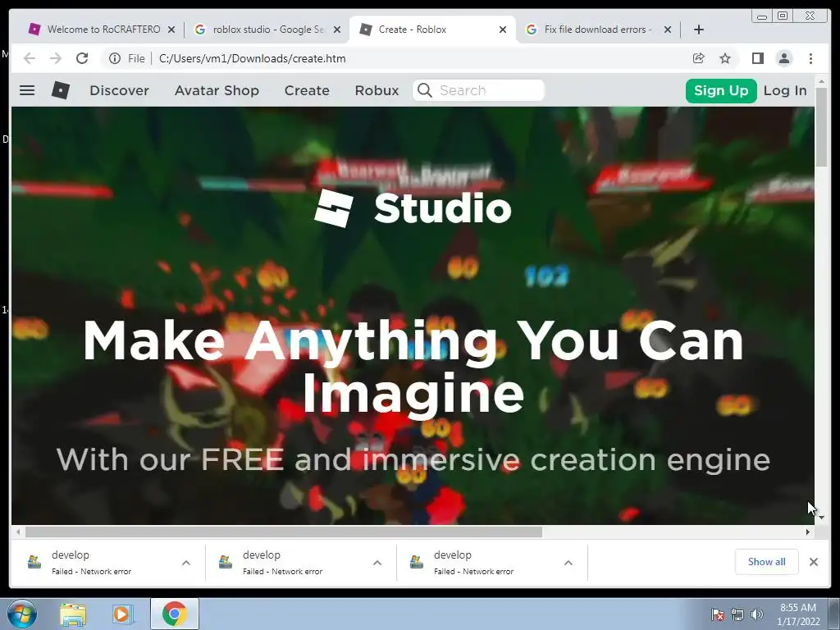This screenshot has height=630, width=840.
Task: Click the address bar URL
Action: [x=253, y=58]
